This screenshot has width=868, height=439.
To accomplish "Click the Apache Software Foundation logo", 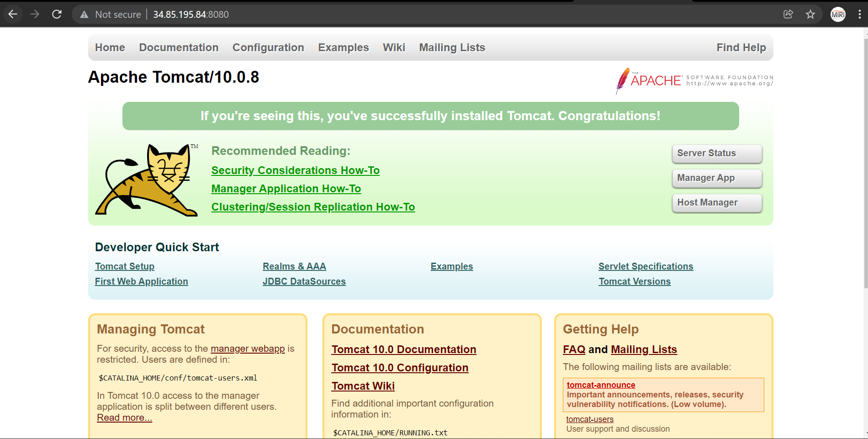I will coord(693,81).
